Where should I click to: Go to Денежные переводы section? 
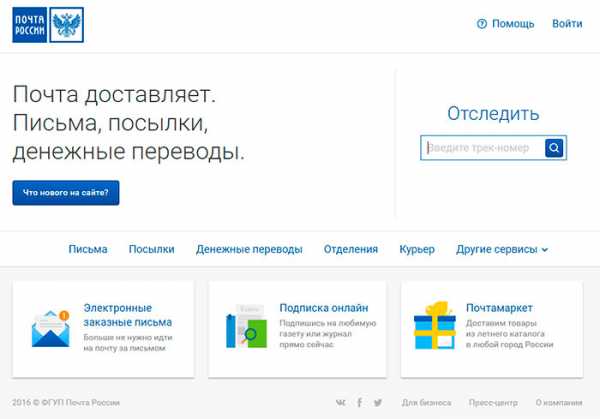pos(249,249)
